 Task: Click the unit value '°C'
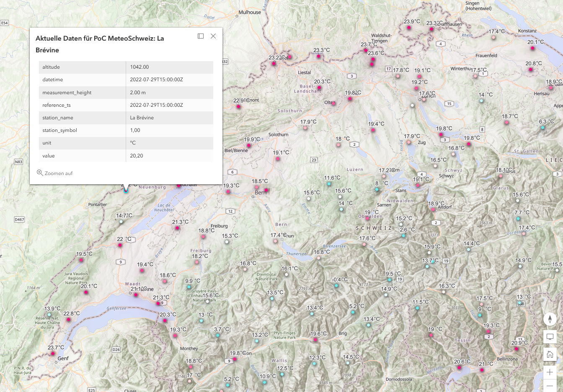[x=133, y=143]
